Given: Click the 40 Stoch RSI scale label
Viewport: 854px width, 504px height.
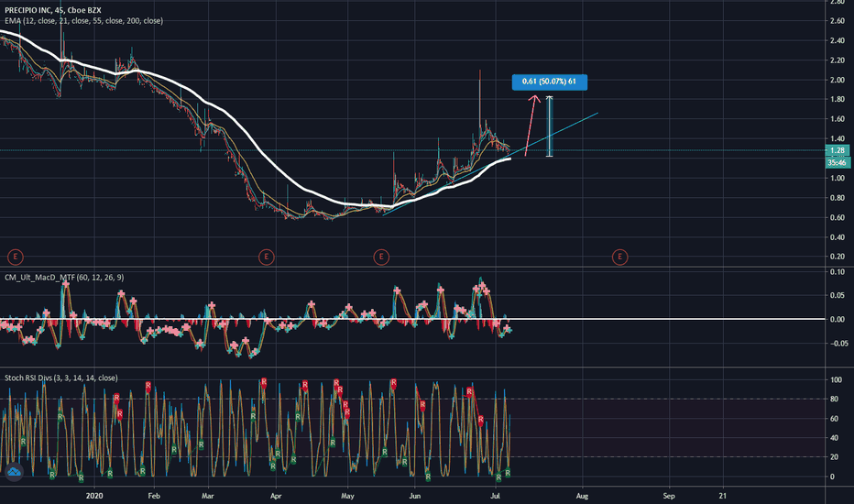Looking at the screenshot, I should point(833,438).
